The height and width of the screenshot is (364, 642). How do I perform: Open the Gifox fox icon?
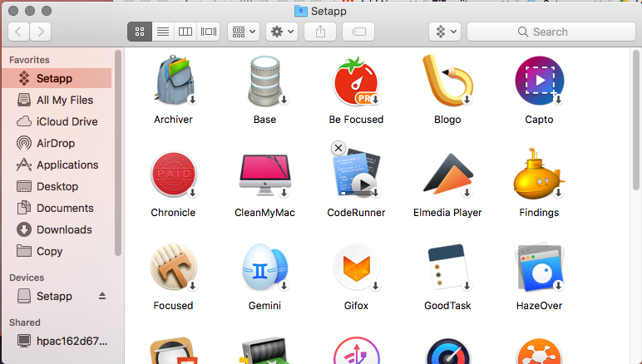[356, 268]
